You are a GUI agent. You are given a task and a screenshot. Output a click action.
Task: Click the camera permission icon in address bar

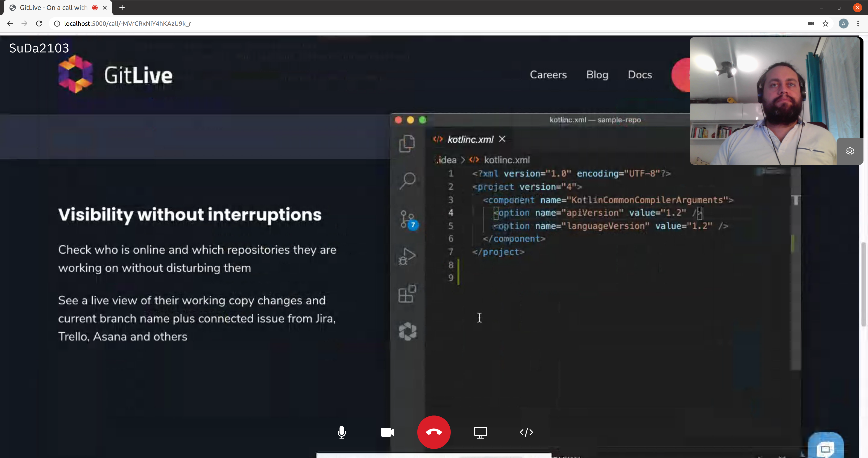pyautogui.click(x=811, y=24)
